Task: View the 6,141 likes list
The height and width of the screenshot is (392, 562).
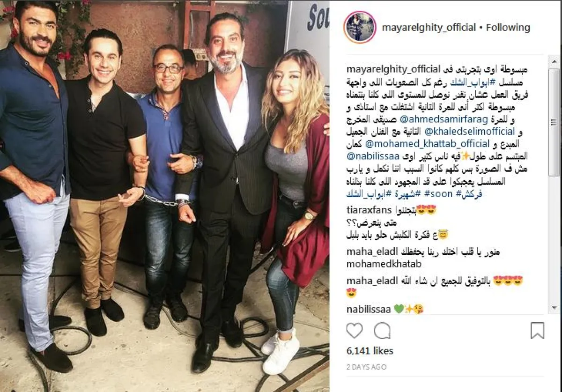Action: point(370,351)
